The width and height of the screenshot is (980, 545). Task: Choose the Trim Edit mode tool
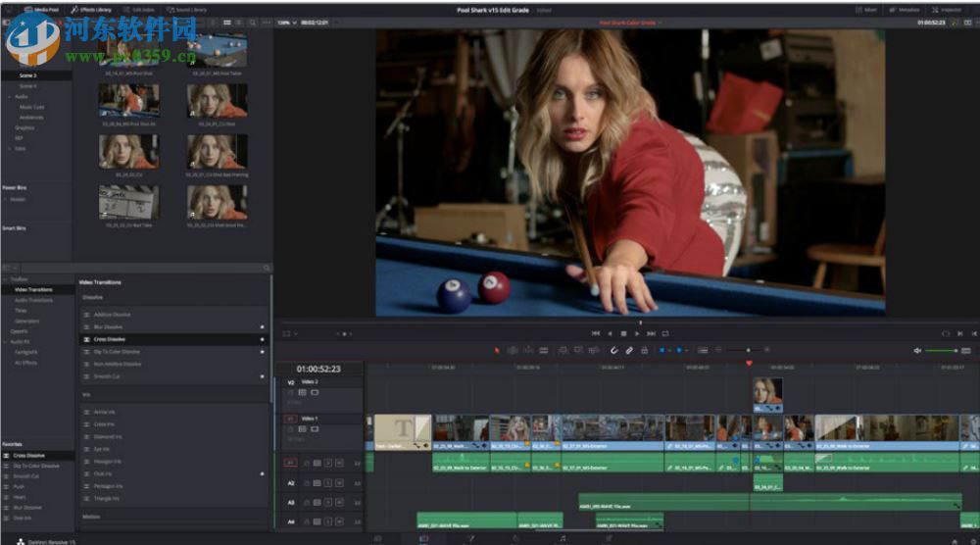[x=513, y=351]
